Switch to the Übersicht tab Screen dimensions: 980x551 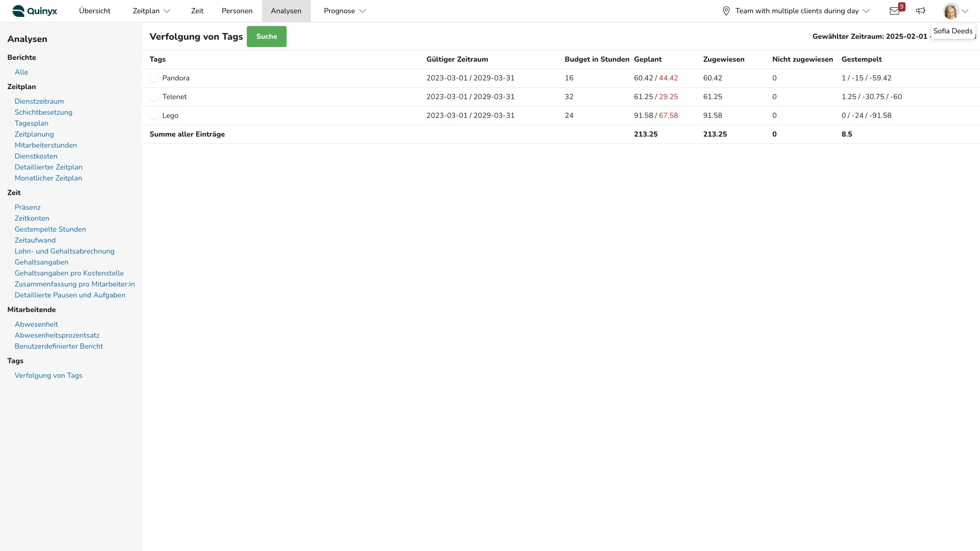tap(95, 11)
